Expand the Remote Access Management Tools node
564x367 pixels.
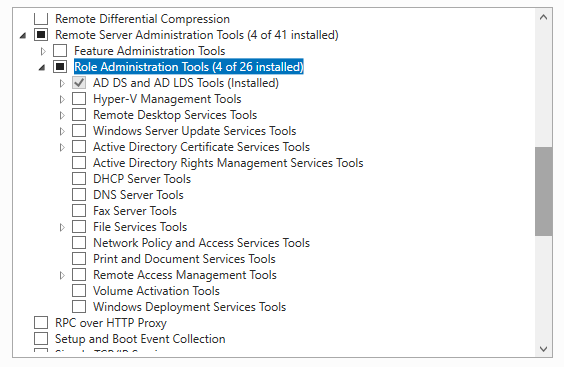click(x=62, y=275)
